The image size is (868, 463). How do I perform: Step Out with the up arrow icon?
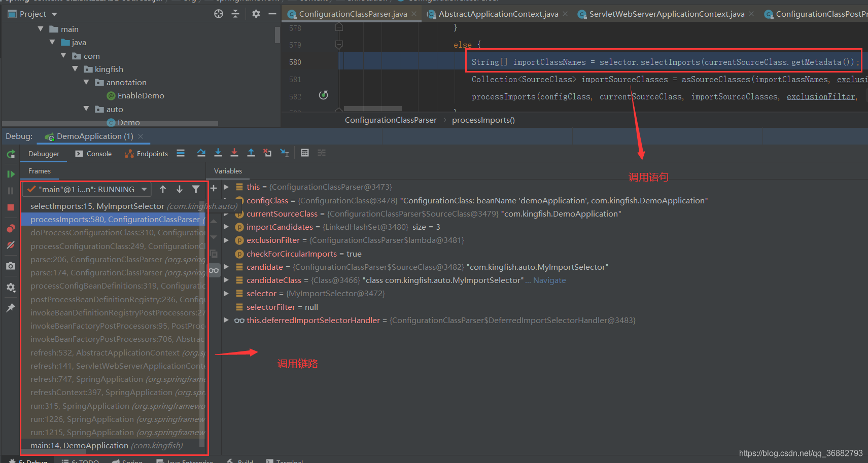pyautogui.click(x=251, y=153)
